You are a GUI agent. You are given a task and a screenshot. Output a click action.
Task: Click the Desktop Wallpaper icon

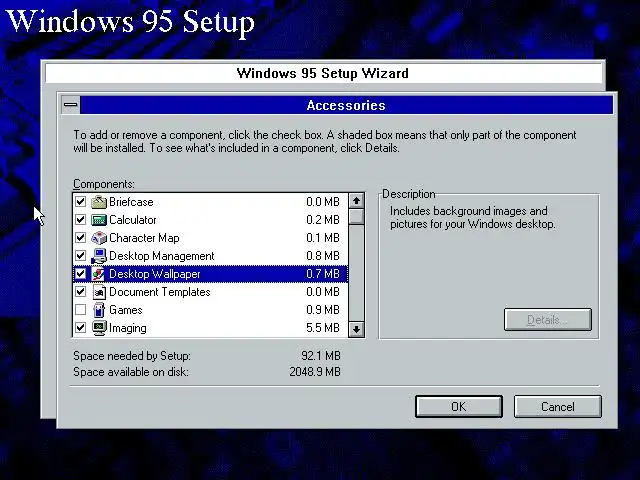click(x=98, y=274)
